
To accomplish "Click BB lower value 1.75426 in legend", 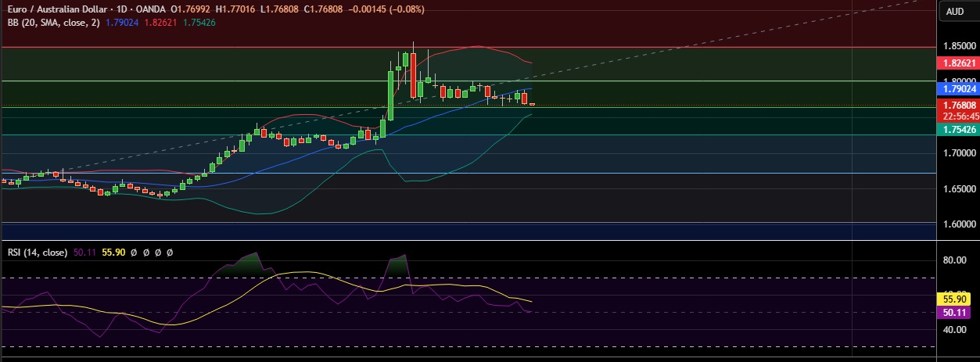I will [x=199, y=23].
